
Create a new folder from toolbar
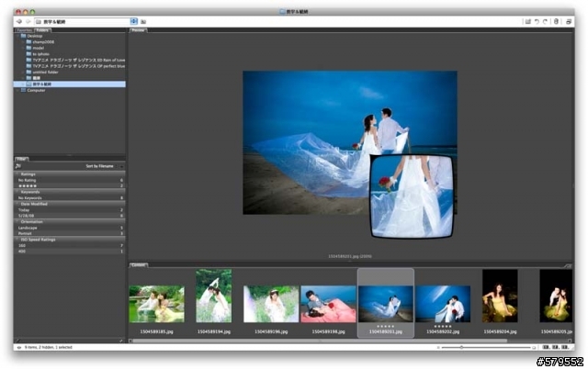click(x=528, y=22)
